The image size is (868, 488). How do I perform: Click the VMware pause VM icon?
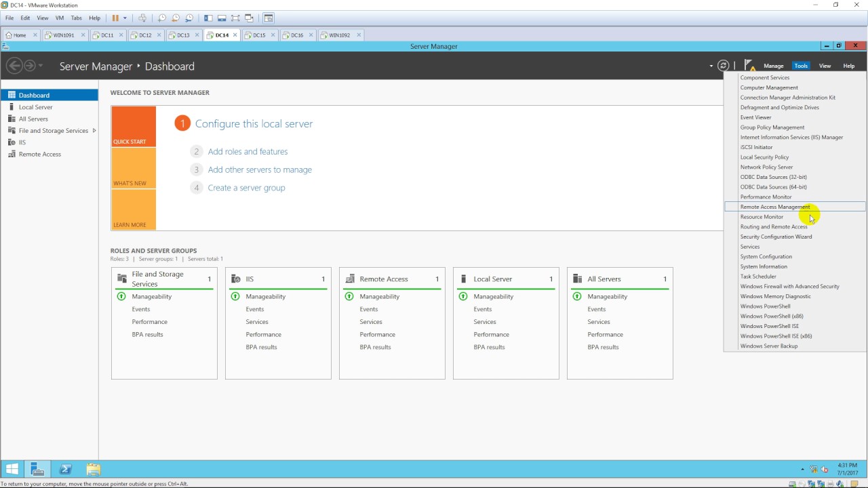(x=115, y=18)
